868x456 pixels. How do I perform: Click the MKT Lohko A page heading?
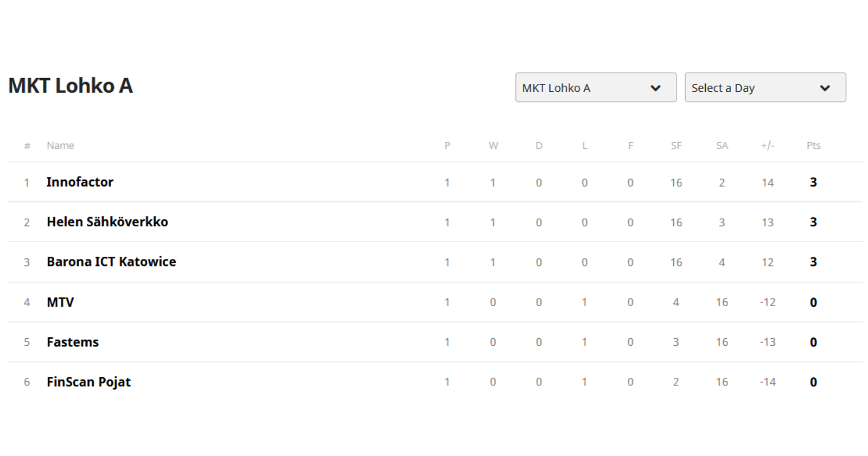(71, 86)
